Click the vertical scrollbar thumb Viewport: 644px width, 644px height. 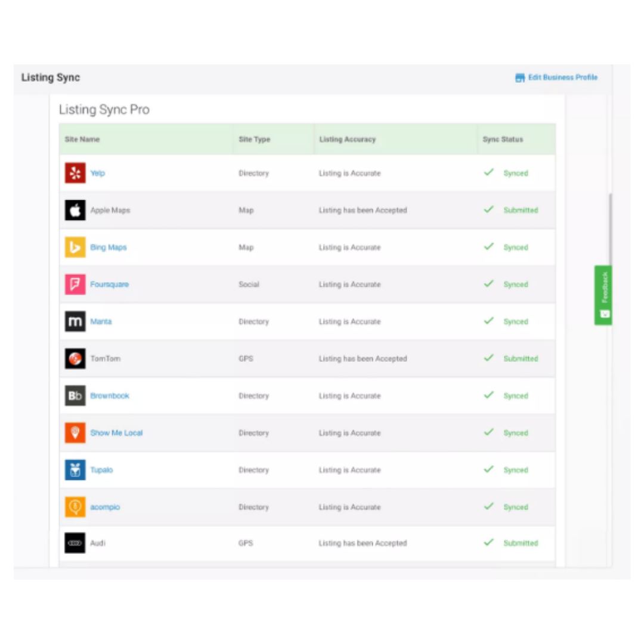[611, 230]
